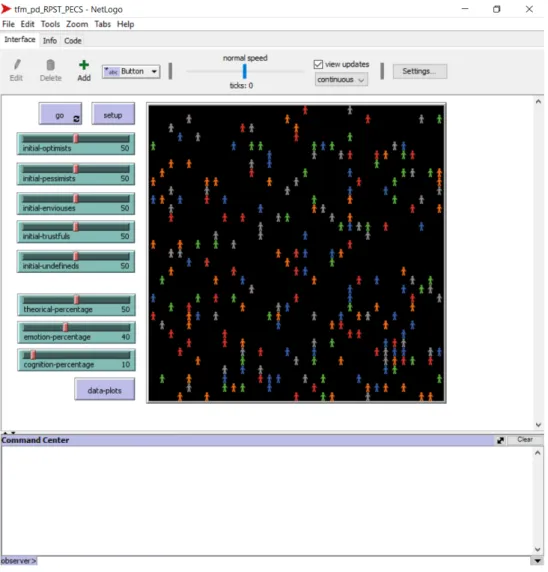Click the Delete trash icon
The image size is (548, 572).
click(51, 65)
